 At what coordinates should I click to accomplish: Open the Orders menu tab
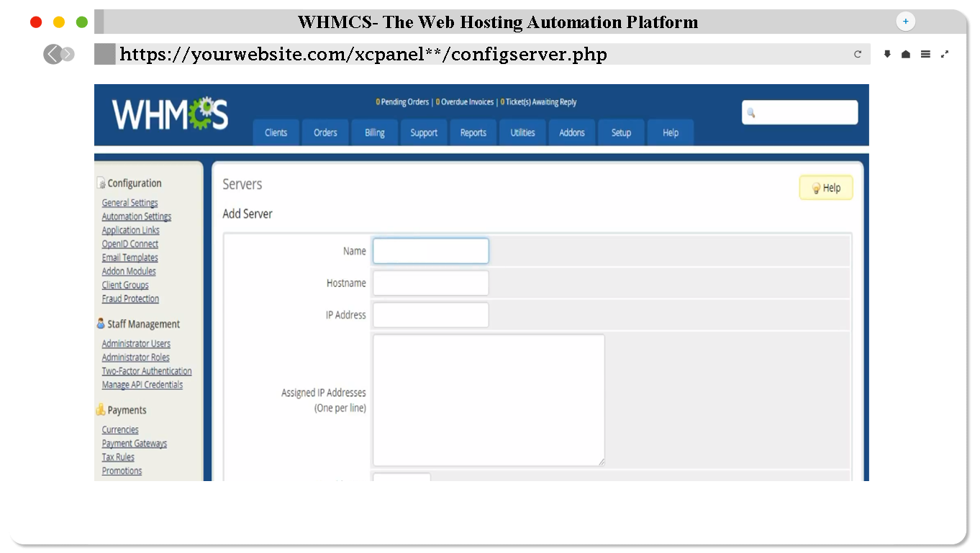tap(325, 132)
